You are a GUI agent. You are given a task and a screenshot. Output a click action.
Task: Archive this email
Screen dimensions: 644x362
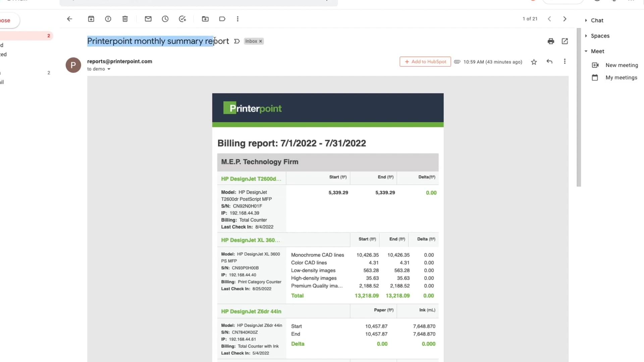pyautogui.click(x=91, y=19)
